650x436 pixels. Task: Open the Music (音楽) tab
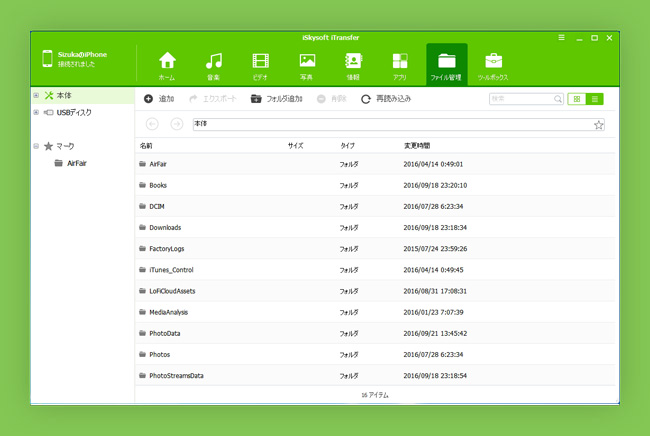tap(214, 65)
